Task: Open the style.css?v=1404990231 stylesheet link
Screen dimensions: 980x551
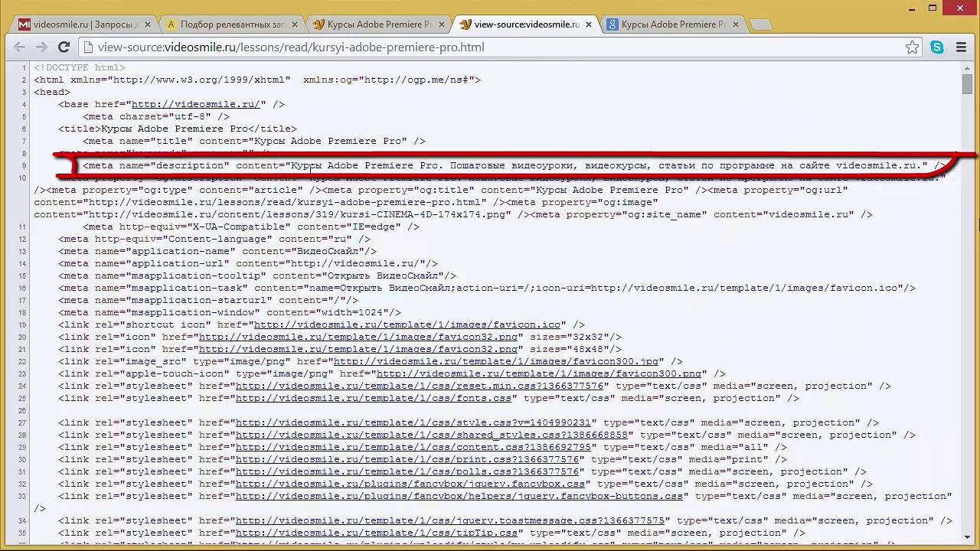Action: [413, 422]
